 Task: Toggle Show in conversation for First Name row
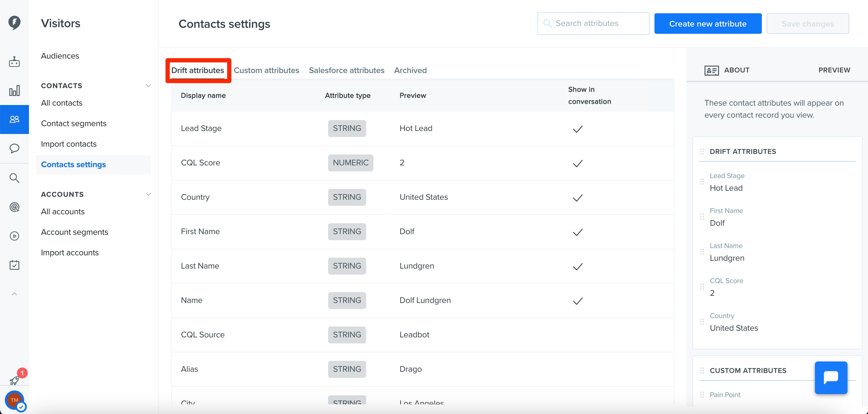click(x=578, y=232)
